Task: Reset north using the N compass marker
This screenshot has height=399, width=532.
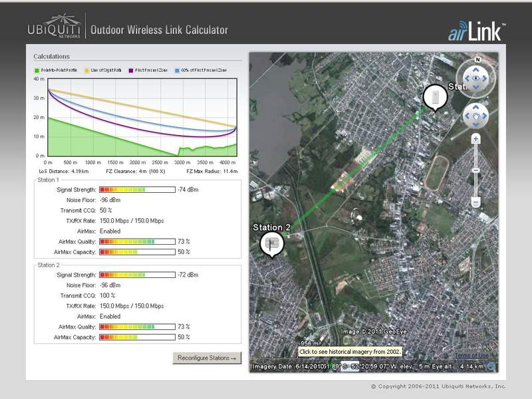Action: coord(477,60)
